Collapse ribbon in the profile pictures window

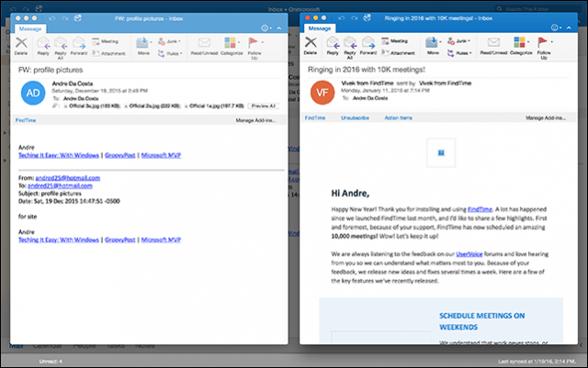pos(279,28)
